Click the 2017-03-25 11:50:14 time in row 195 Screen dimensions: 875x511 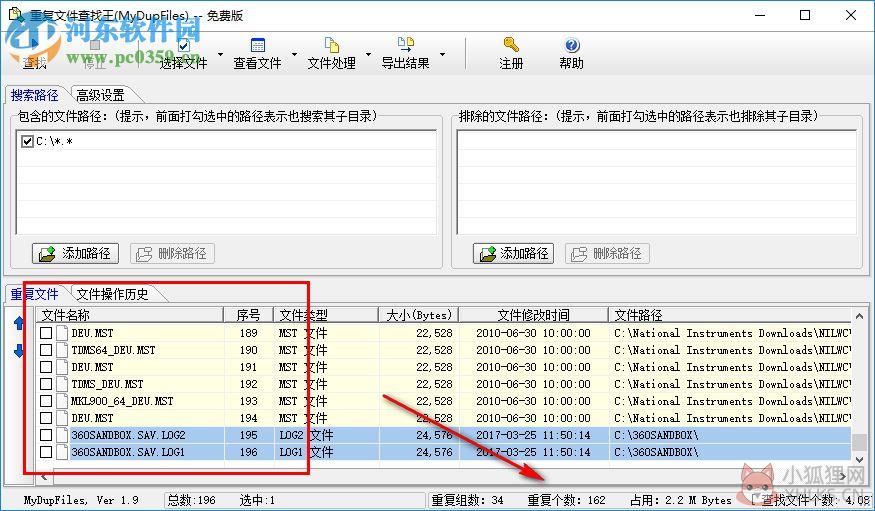[x=533, y=435]
